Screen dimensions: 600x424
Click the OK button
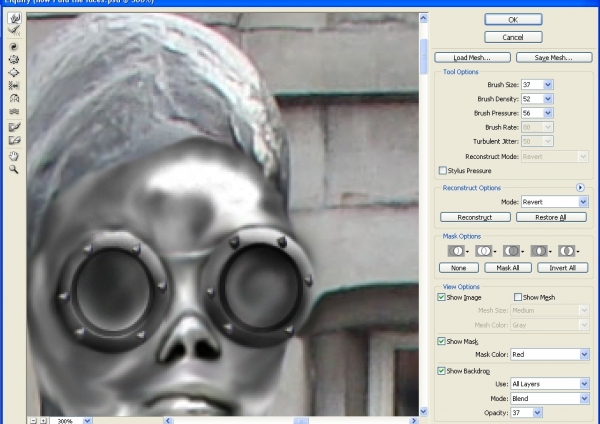513,20
